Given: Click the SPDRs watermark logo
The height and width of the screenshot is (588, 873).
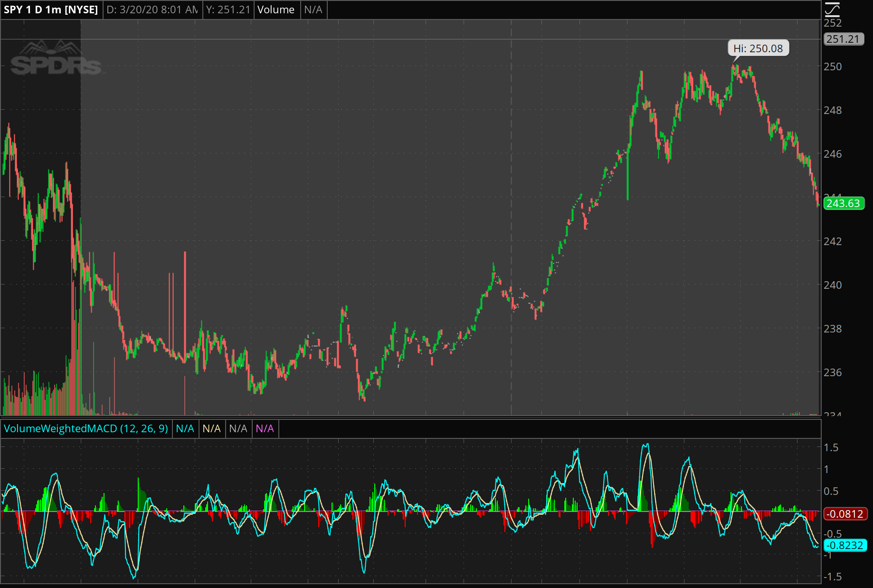Looking at the screenshot, I should 56,60.
